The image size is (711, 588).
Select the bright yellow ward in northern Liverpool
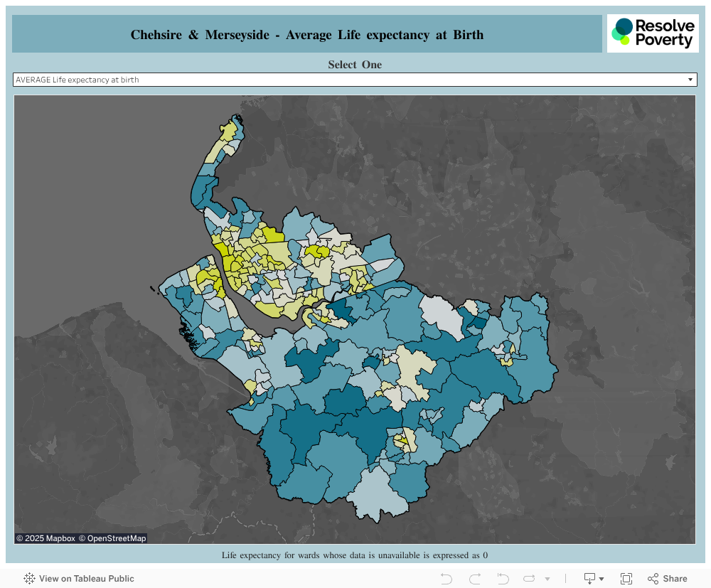coord(272,234)
